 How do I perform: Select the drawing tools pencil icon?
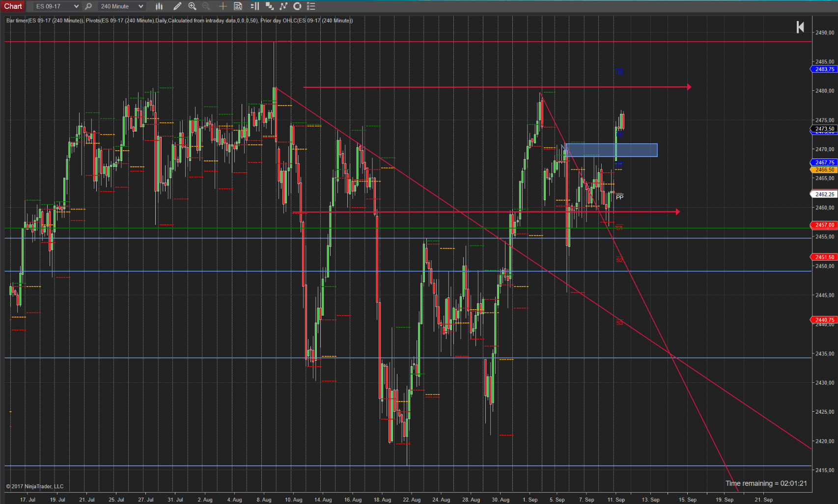pos(177,6)
